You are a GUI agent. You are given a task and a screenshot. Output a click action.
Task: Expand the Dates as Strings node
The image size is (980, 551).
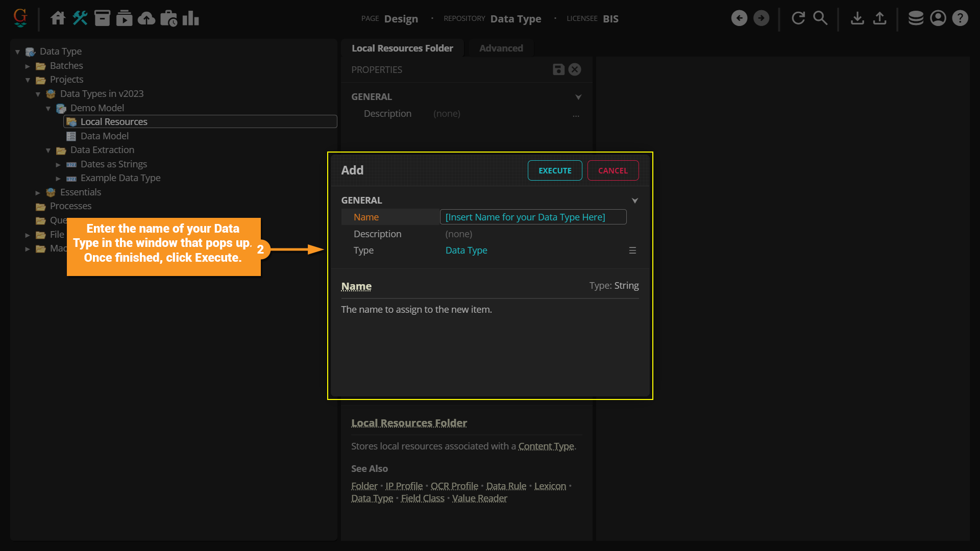tap(58, 164)
